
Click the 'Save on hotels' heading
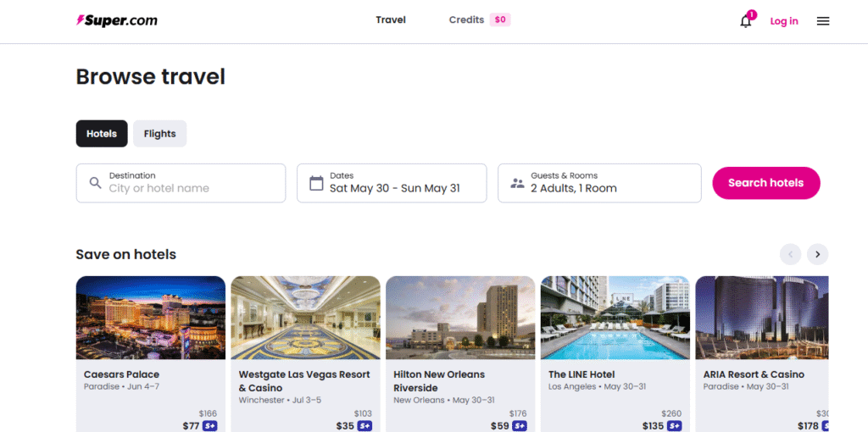[x=126, y=254]
